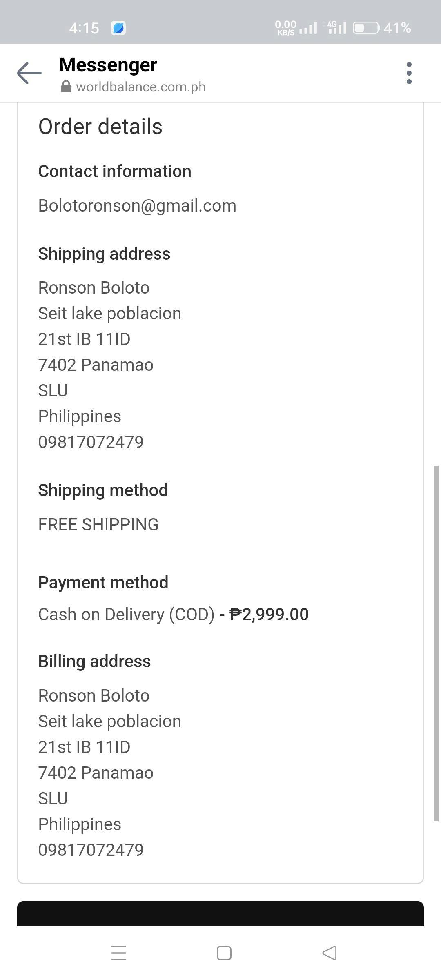441x980 pixels.
Task: Tap the 4:15 clock in status bar
Action: pyautogui.click(x=84, y=28)
